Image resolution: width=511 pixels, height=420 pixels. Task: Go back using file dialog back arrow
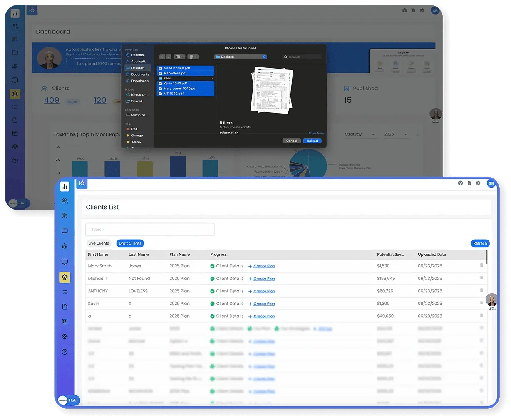click(x=162, y=57)
